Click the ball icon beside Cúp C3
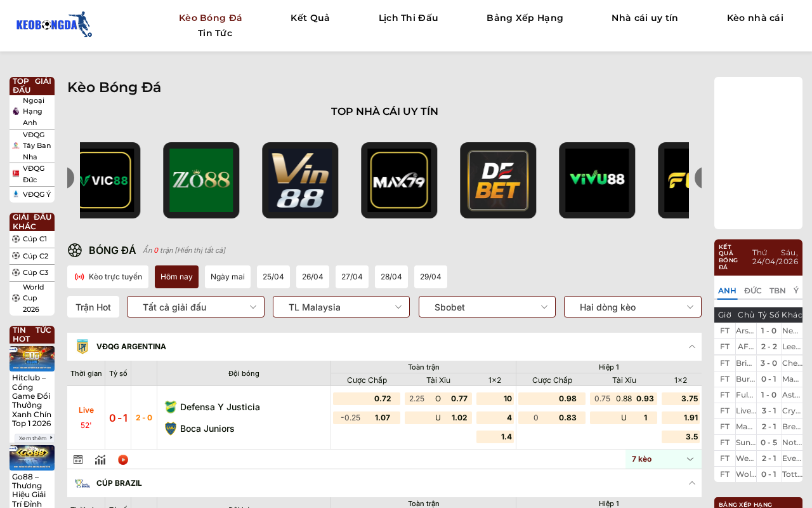The height and width of the screenshot is (508, 812). (x=16, y=272)
